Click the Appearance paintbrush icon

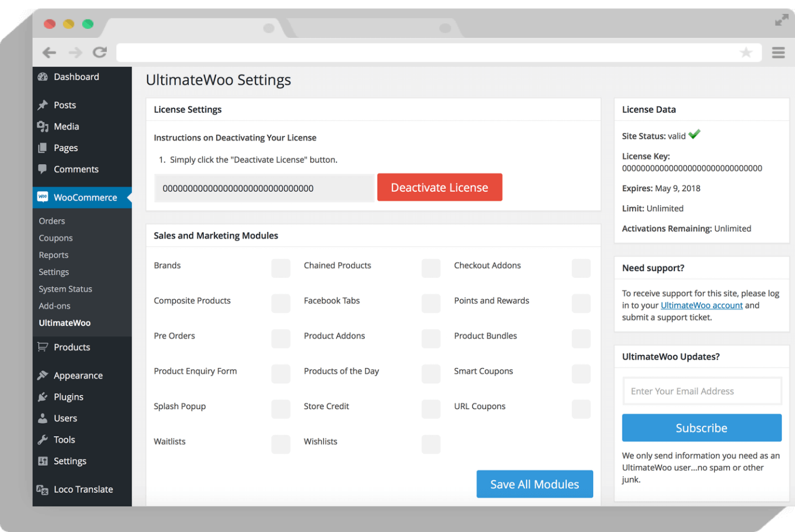click(43, 375)
